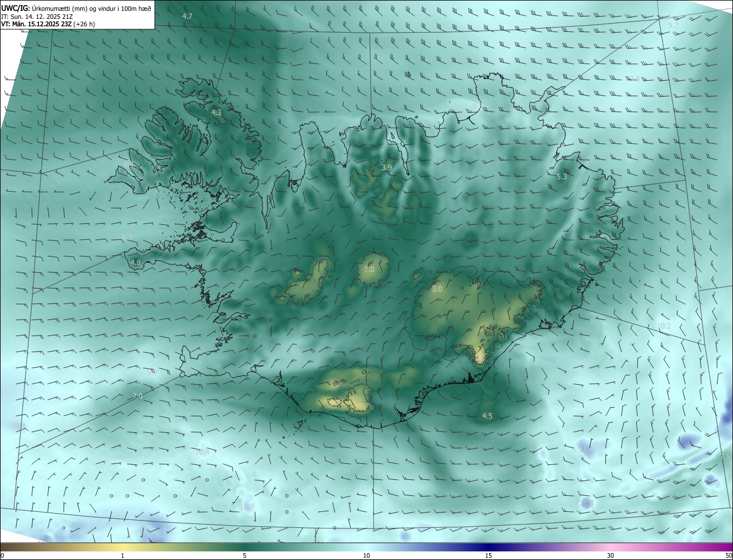Click the 10 tick on the color scale
Image resolution: width=733 pixels, height=560 pixels.
366,556
